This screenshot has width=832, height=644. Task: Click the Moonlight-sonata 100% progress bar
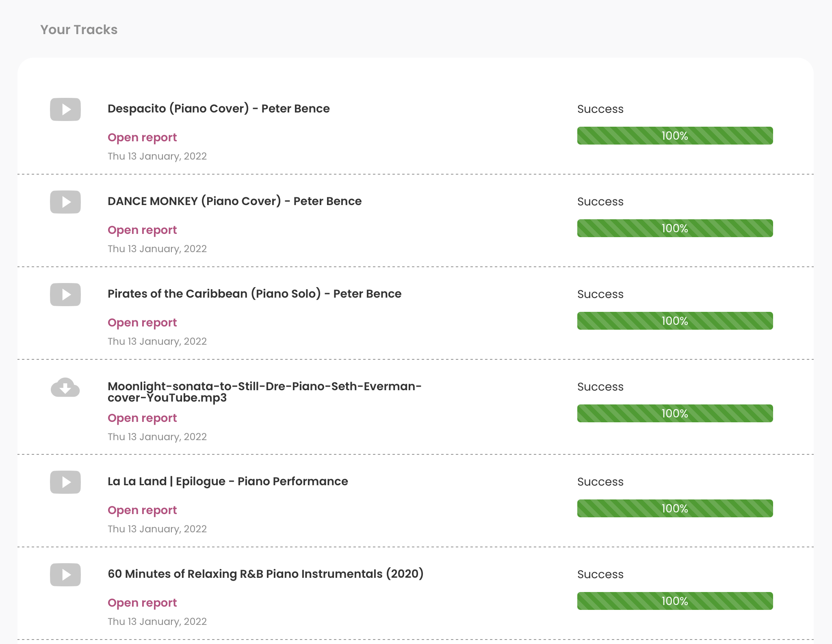(675, 413)
